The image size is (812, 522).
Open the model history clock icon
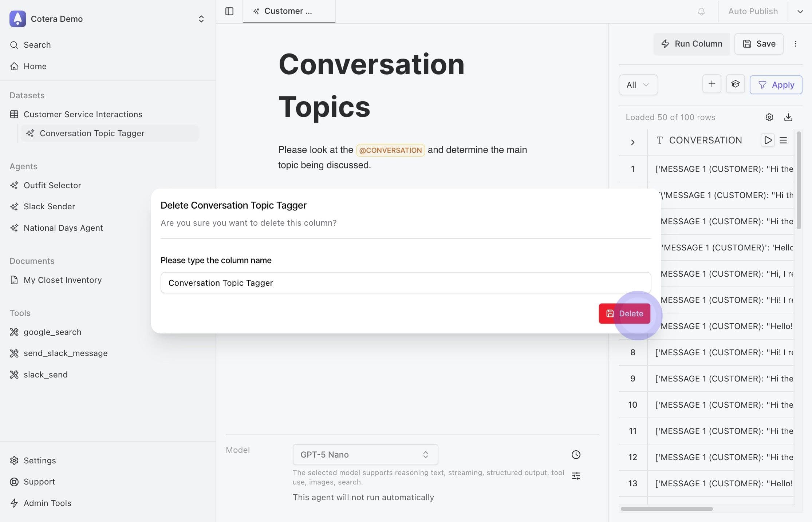pyautogui.click(x=576, y=454)
